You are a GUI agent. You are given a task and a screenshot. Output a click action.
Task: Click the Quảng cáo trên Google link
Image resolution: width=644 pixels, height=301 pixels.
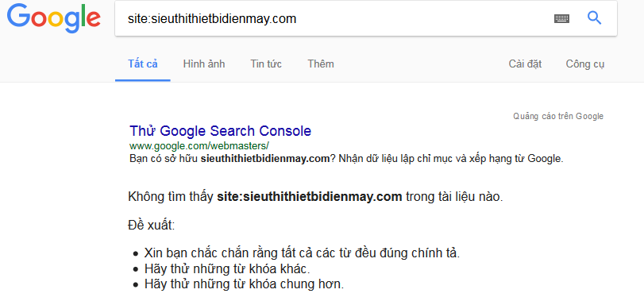(558, 116)
